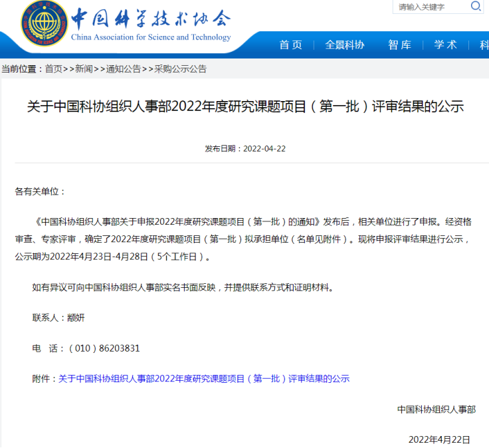This screenshot has width=489, height=448.
Task: Click the cut-off nav item right of 学术
Action: pos(484,45)
